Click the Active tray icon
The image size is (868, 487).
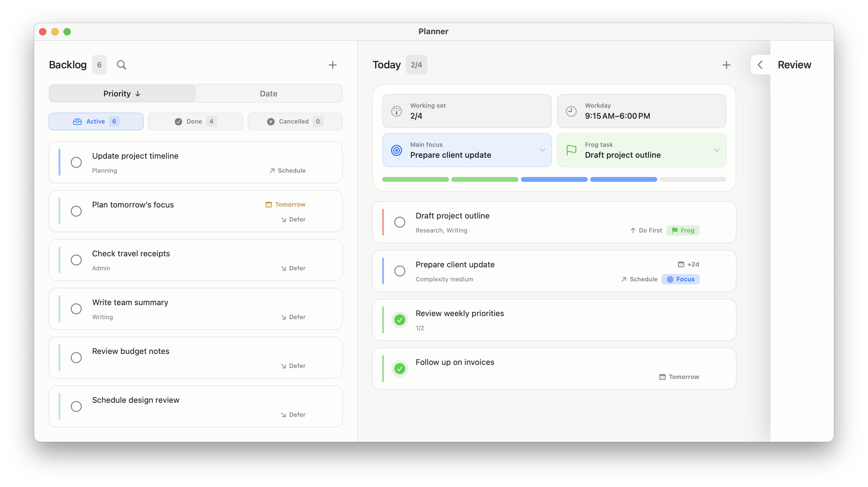(77, 121)
